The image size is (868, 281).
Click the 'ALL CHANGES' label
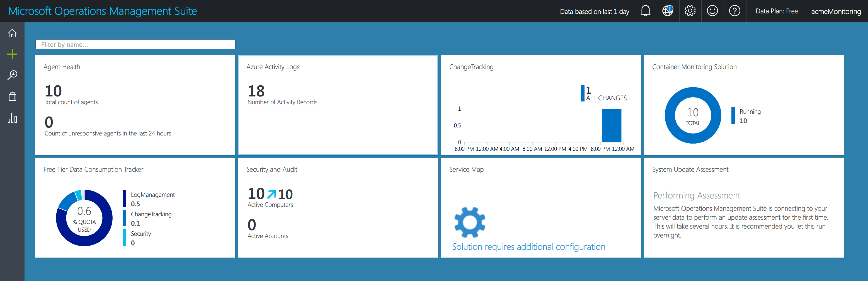coord(606,98)
